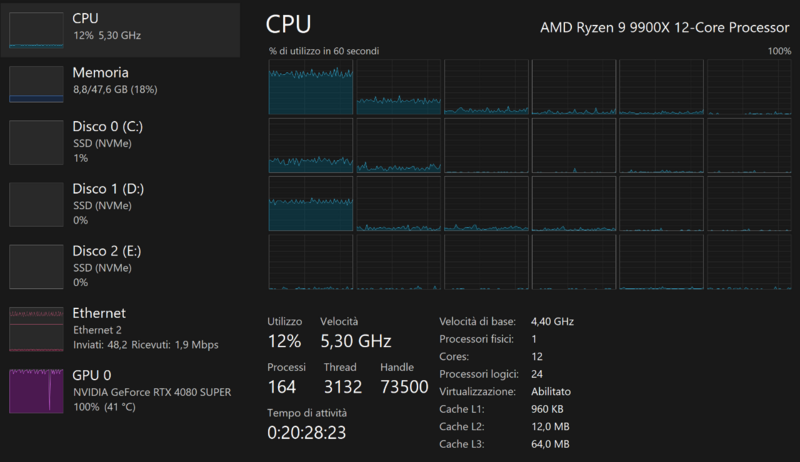This screenshot has height=462, width=800.
Task: Select the CPU mini graph in sidebar
Action: [x=35, y=30]
